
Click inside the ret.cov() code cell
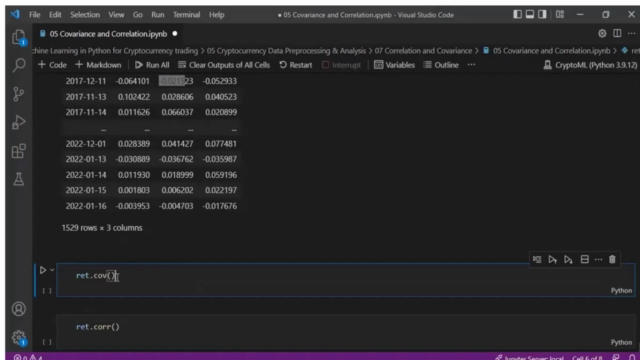pos(345,280)
